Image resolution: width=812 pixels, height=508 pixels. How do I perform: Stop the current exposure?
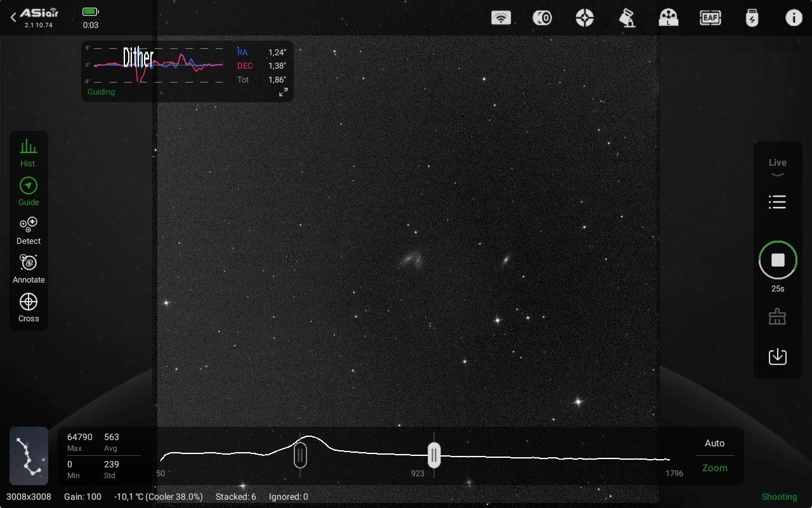pyautogui.click(x=778, y=260)
